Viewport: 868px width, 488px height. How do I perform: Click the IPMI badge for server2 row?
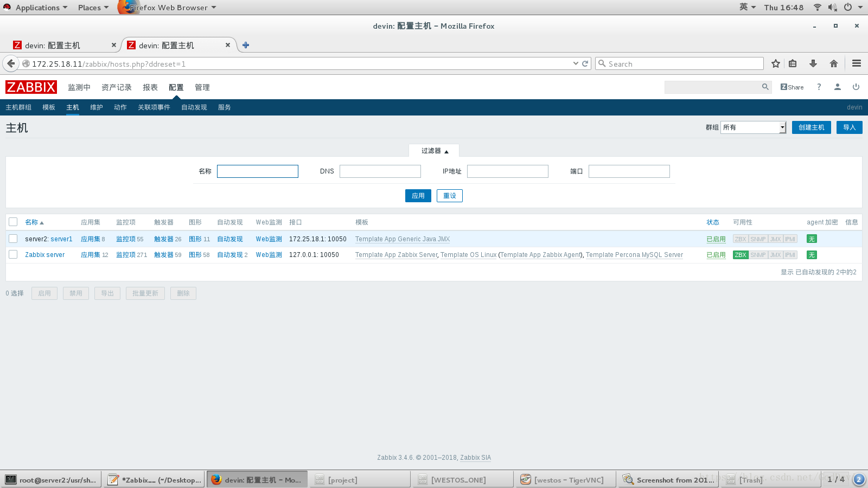click(x=790, y=239)
